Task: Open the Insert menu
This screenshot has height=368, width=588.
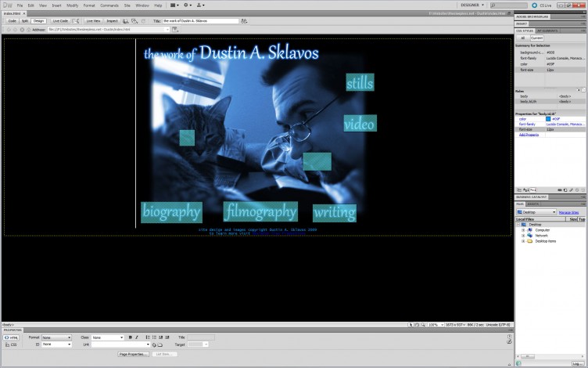Action: pos(56,5)
